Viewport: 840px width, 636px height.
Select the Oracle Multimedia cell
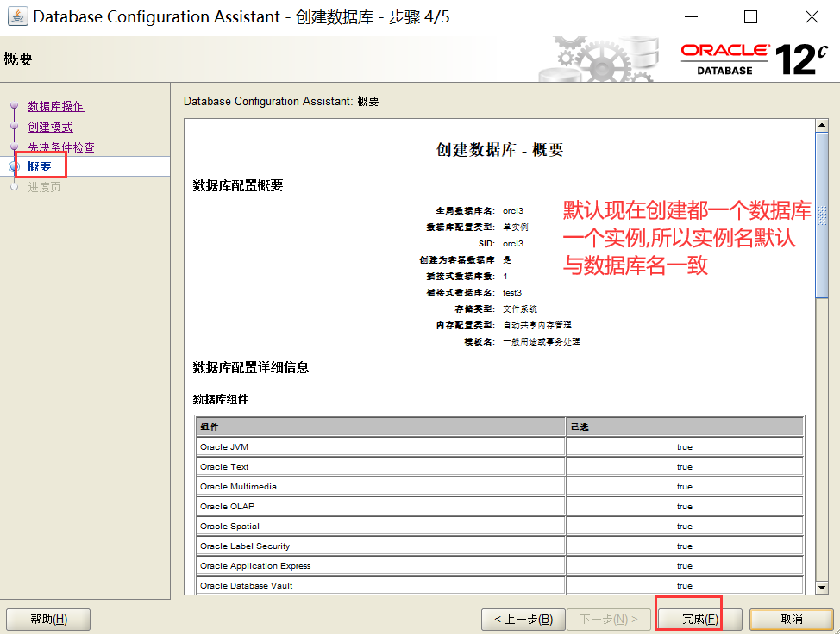coord(381,487)
